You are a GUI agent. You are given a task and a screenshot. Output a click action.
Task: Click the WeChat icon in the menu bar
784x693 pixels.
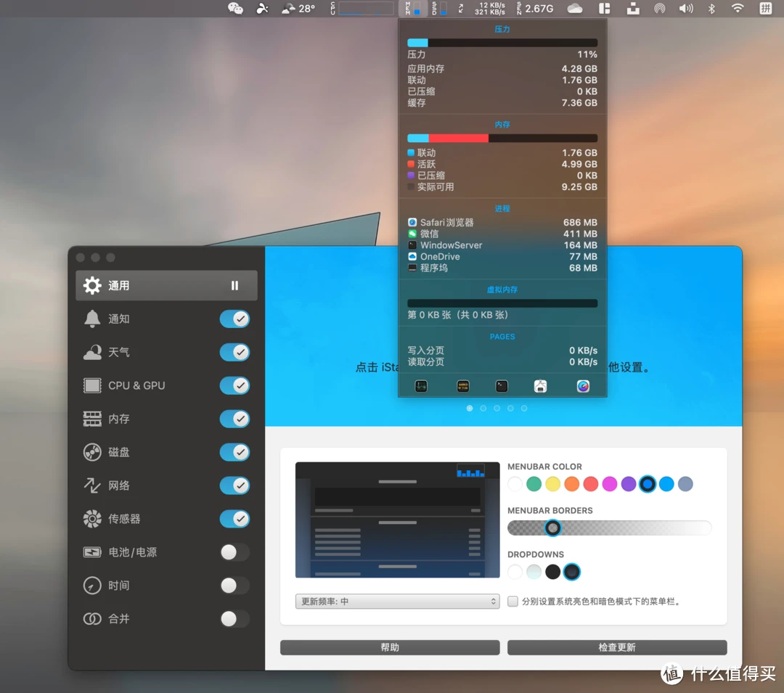coord(235,9)
